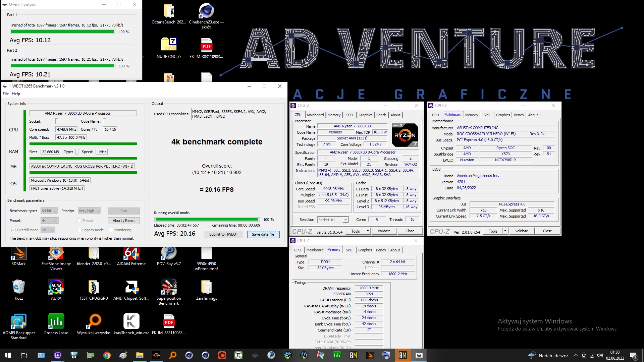
Task: Click the Part 2 progress bar
Action: (62, 66)
